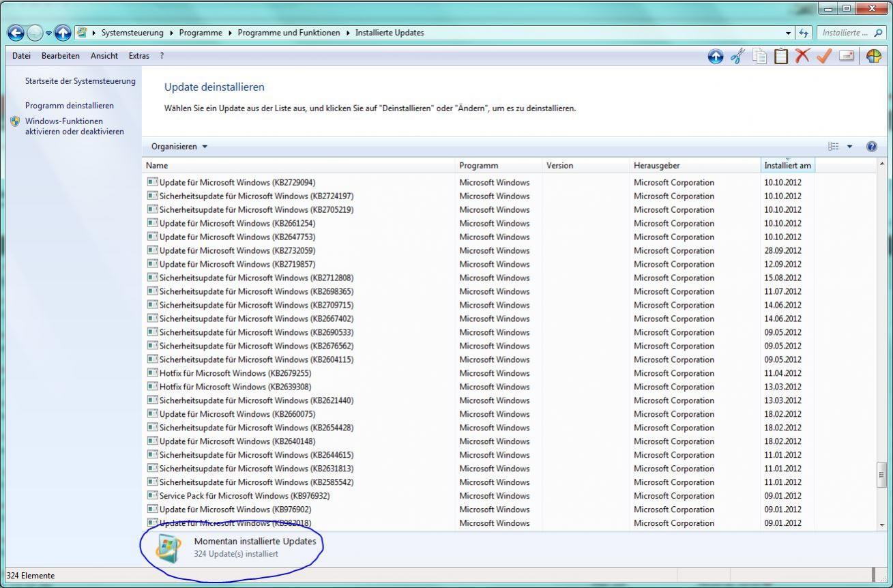Open the help question mark icon
The image size is (893, 588).
[871, 147]
